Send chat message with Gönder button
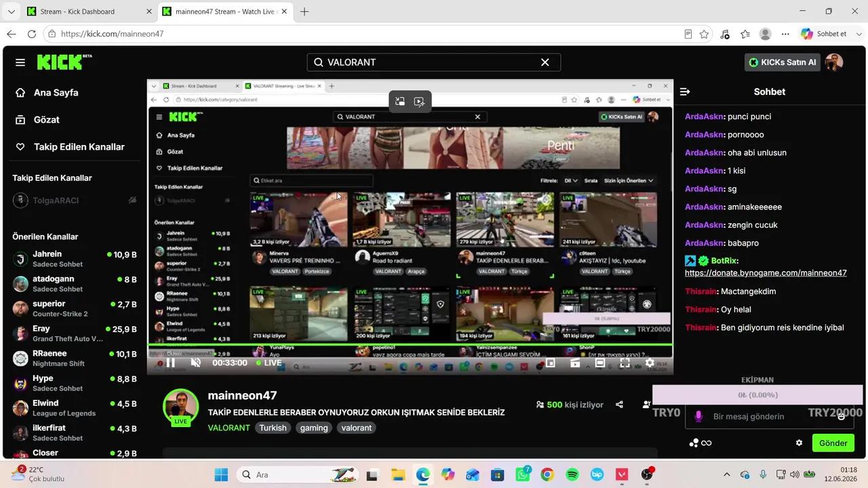The image size is (868, 488). (833, 443)
